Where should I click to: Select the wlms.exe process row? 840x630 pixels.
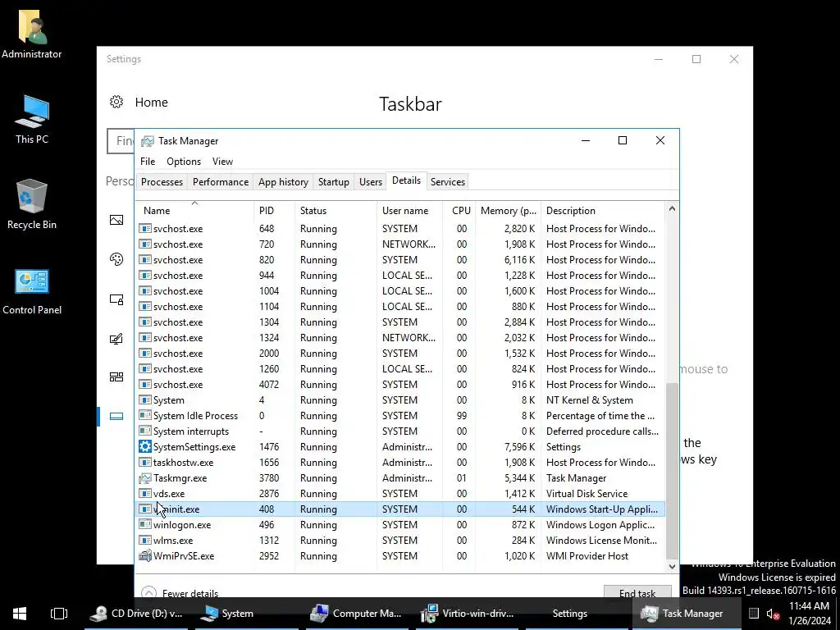pyautogui.click(x=400, y=540)
